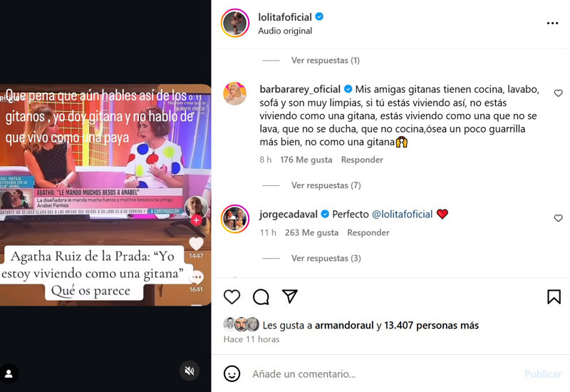570x392 pixels.
Task: Reply to barbararey_oficial's comment
Action: (362, 160)
